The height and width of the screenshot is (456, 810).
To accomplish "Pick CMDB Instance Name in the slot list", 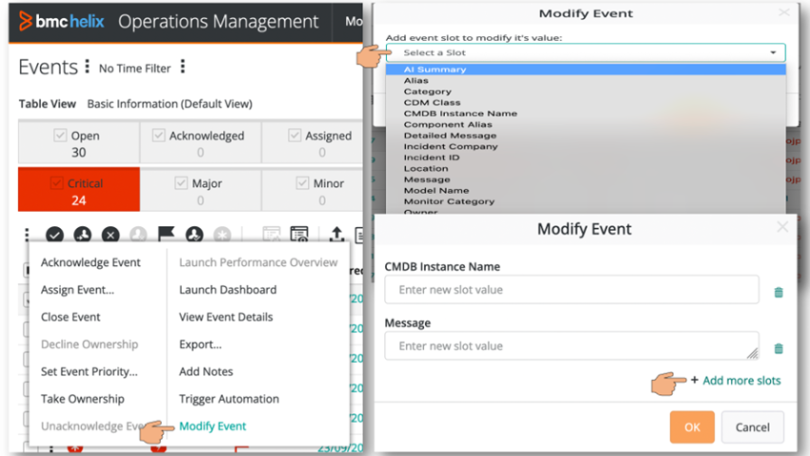I will 460,113.
